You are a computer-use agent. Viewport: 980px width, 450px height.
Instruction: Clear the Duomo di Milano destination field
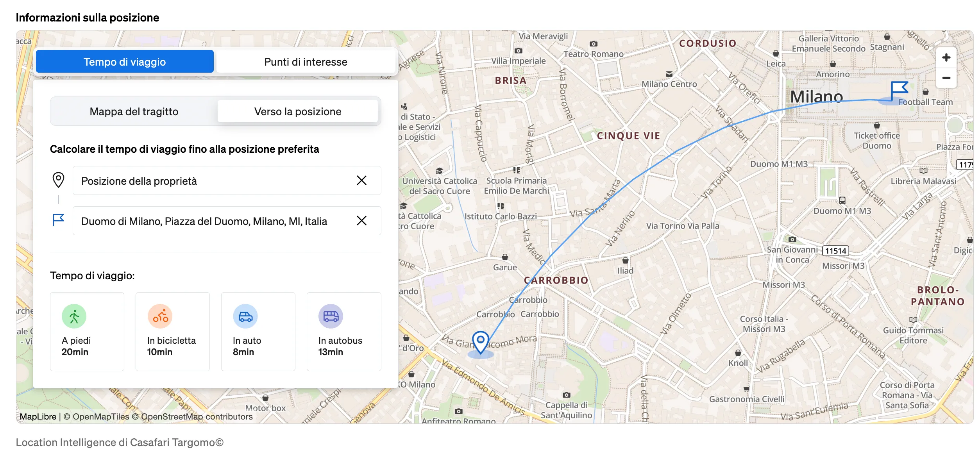(x=361, y=221)
